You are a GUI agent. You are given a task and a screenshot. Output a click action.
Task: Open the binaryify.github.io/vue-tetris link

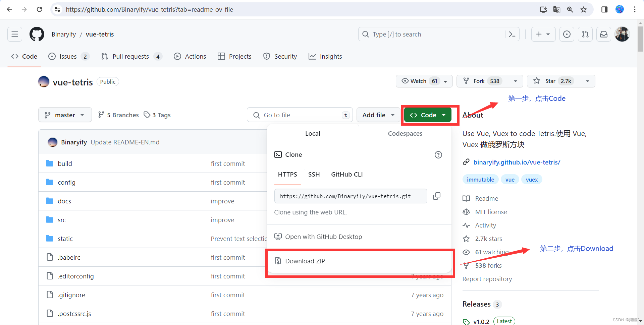(x=517, y=162)
